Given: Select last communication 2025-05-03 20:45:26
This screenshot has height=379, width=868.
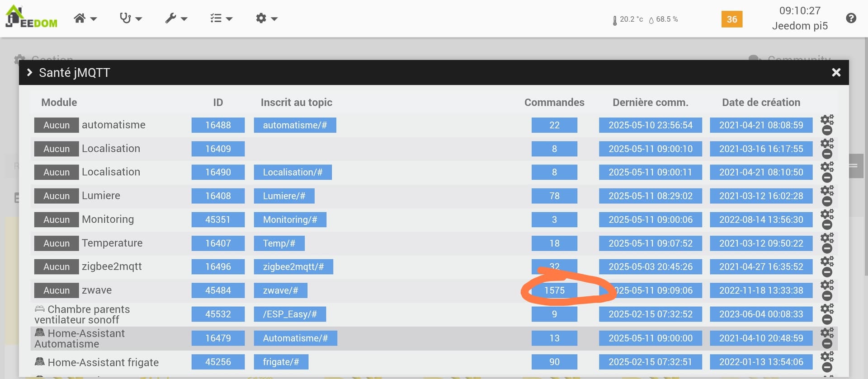Looking at the screenshot, I should coord(651,267).
